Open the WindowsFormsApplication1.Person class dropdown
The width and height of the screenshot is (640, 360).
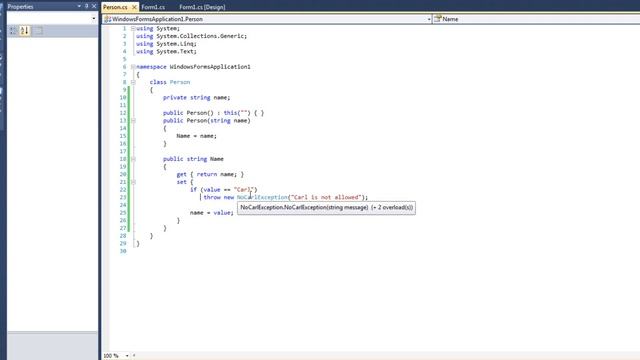coord(267,19)
